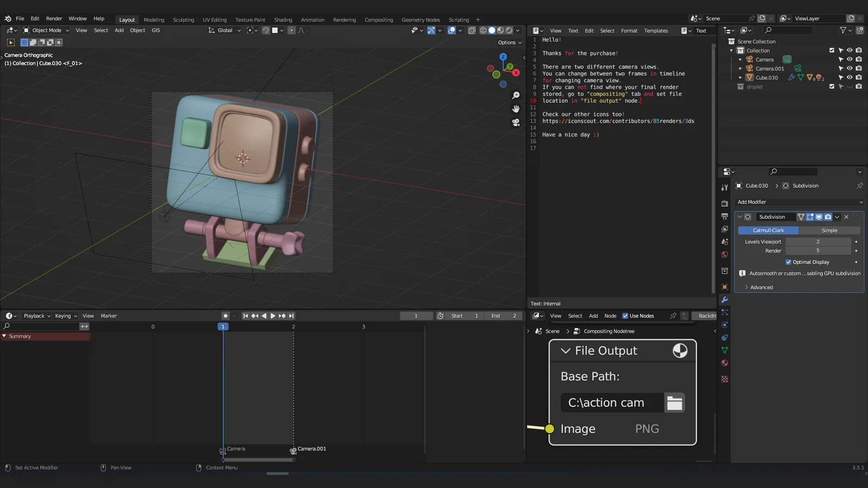Image resolution: width=868 pixels, height=488 pixels.
Task: Open the Render menu
Action: pyautogui.click(x=54, y=18)
